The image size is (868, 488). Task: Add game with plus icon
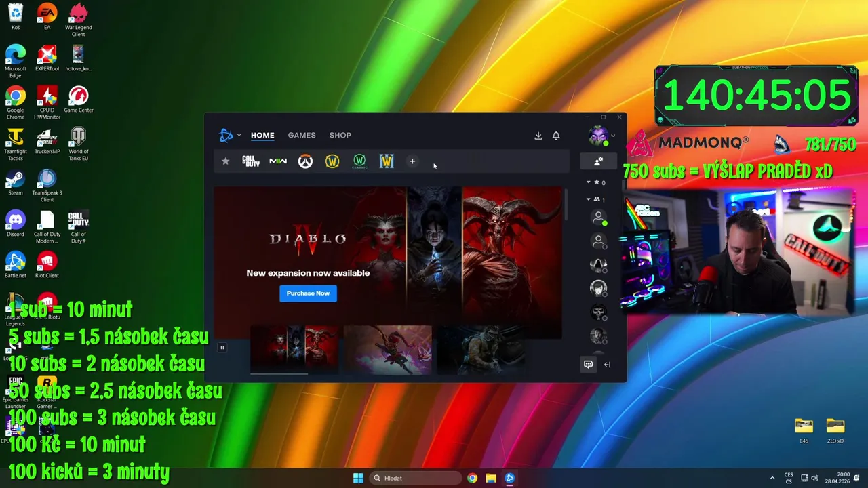(x=412, y=161)
